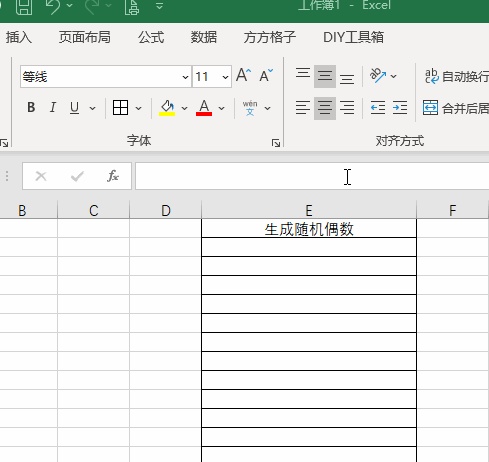
Task: Toggle 自动换行 wrap text button
Action: [x=456, y=77]
